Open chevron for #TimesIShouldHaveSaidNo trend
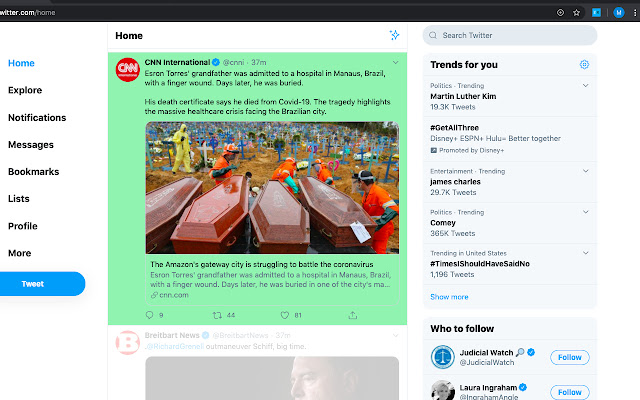 pyautogui.click(x=585, y=253)
